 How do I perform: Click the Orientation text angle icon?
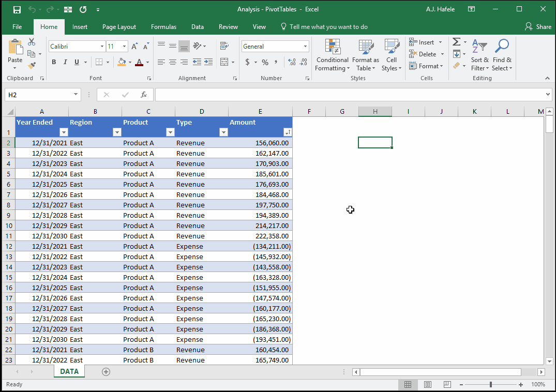[197, 46]
